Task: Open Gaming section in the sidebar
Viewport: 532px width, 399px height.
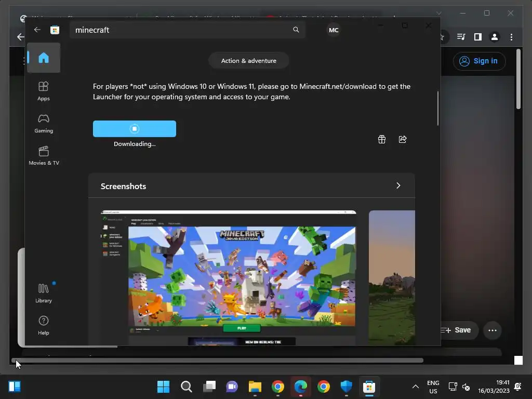Action: click(44, 124)
